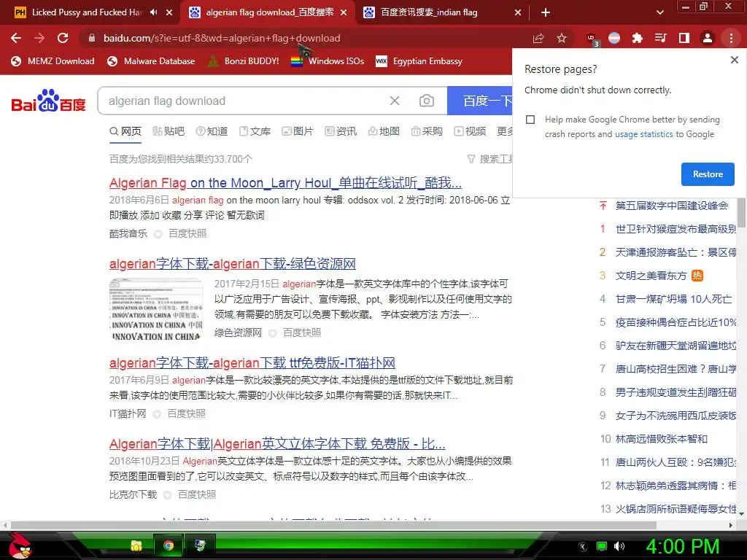
Task: Open the IT猫扑网 font download result
Action: [x=252, y=363]
